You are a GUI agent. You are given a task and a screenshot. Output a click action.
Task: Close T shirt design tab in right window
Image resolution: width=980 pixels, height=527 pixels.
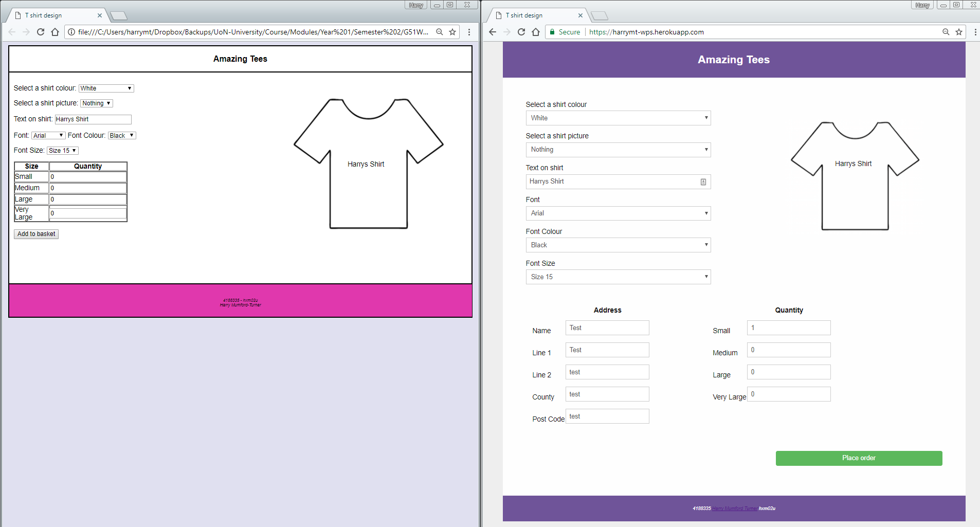click(580, 15)
